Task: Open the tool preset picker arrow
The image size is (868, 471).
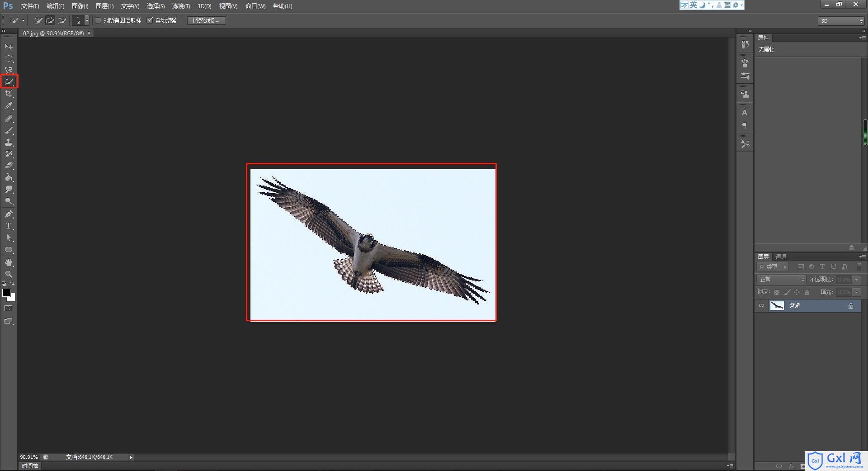Action: [x=23, y=20]
